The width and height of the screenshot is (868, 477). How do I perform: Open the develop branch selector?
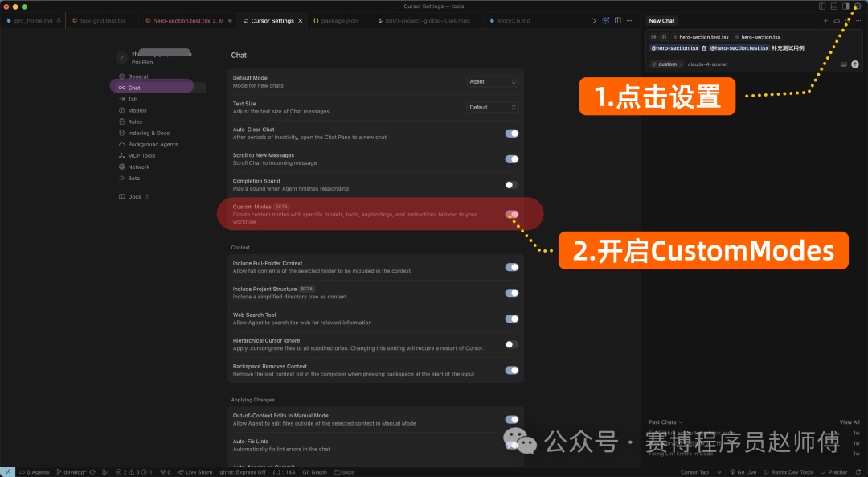[72, 472]
